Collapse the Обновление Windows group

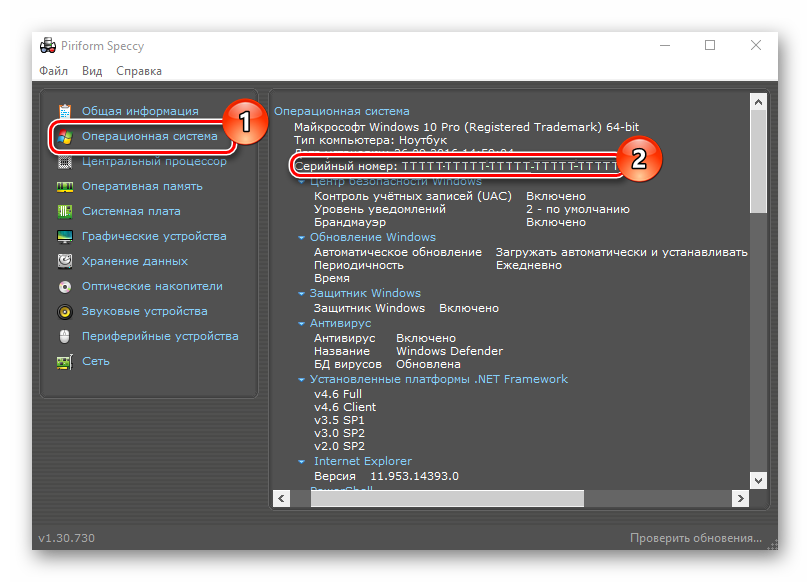[301, 238]
